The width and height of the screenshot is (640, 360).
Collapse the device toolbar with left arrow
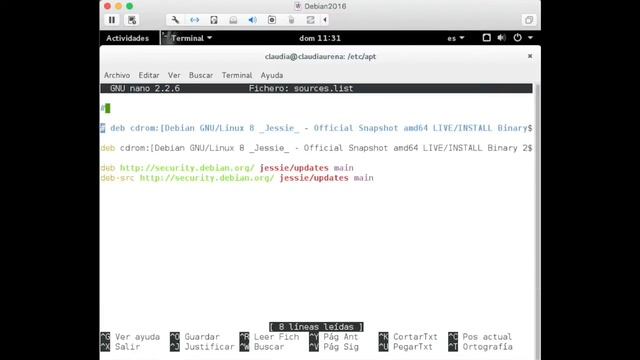325,20
